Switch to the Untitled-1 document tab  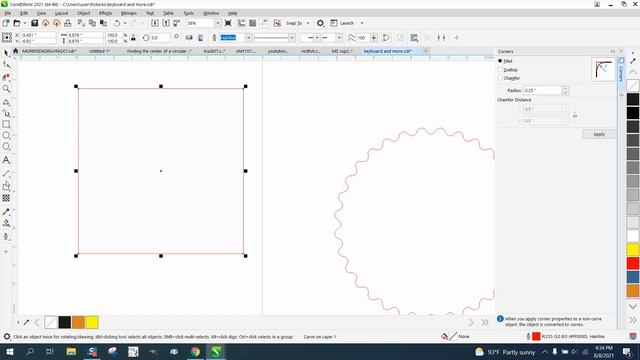tap(100, 51)
